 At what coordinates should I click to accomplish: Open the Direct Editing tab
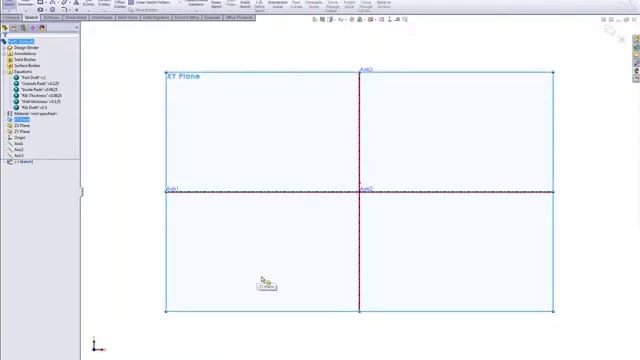tap(187, 18)
